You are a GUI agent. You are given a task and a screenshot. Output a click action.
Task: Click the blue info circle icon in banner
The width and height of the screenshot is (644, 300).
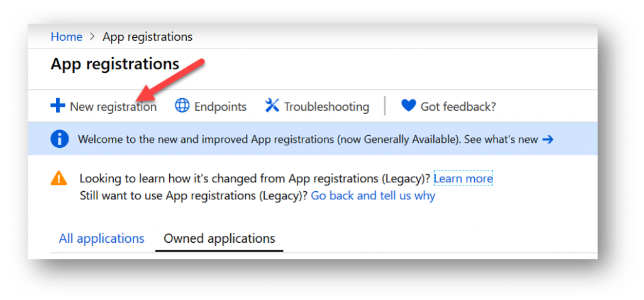(x=60, y=140)
